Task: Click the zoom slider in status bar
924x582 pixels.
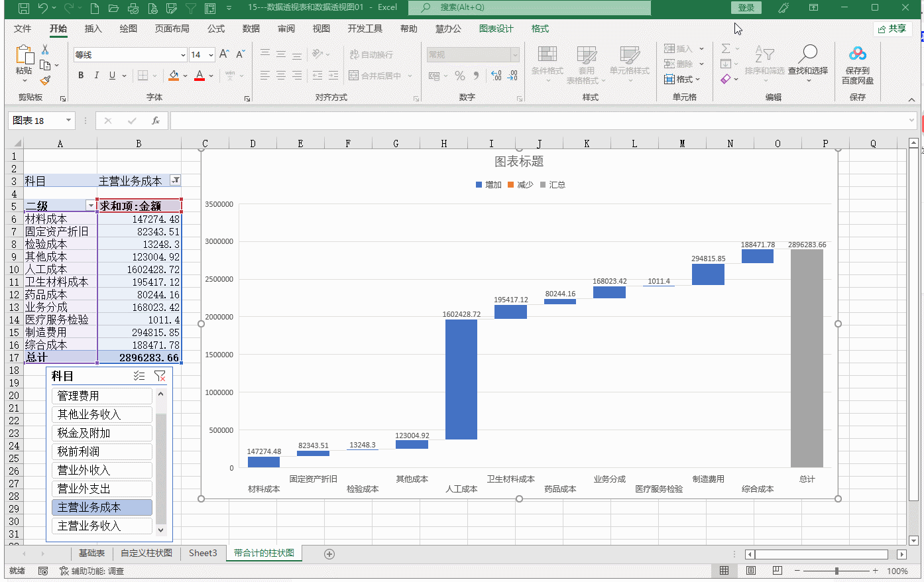Action: coord(837,571)
